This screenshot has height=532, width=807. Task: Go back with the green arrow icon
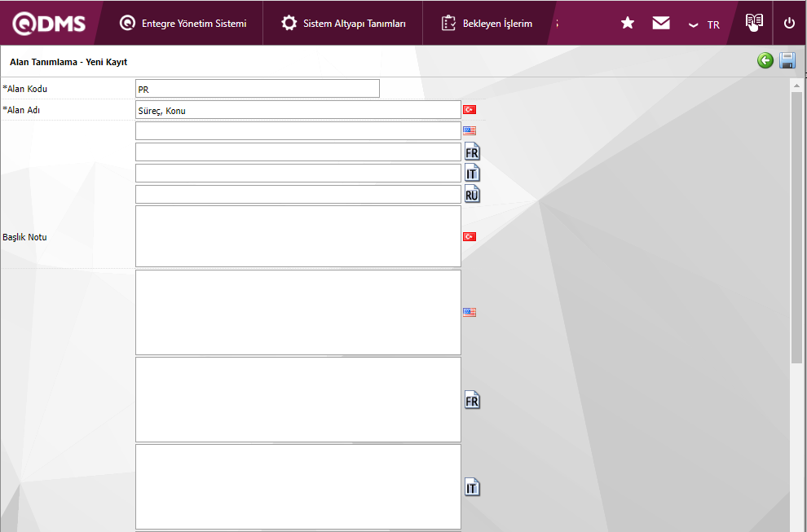coord(765,61)
